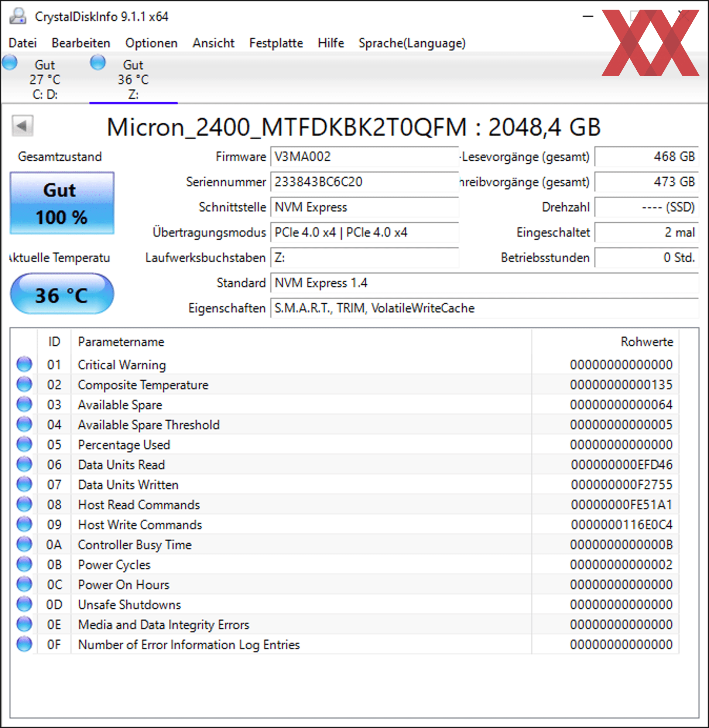Click raw value 00000000000064
Screen dimensions: 709x728
[621, 405]
